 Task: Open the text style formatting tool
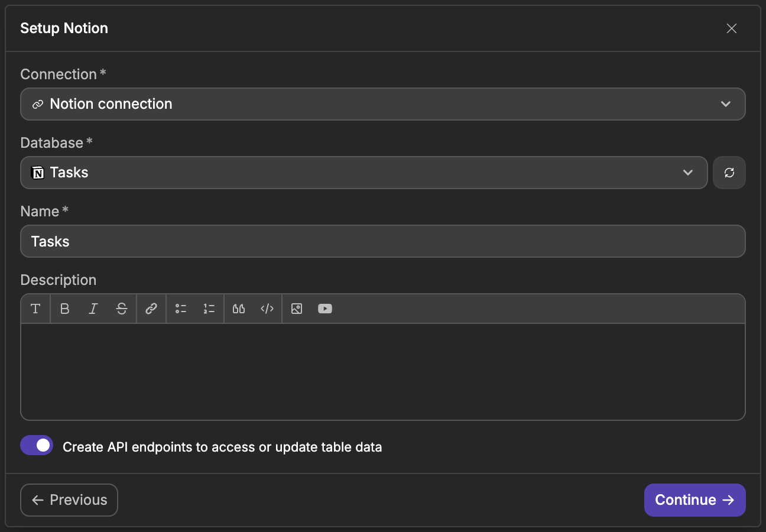pos(35,309)
